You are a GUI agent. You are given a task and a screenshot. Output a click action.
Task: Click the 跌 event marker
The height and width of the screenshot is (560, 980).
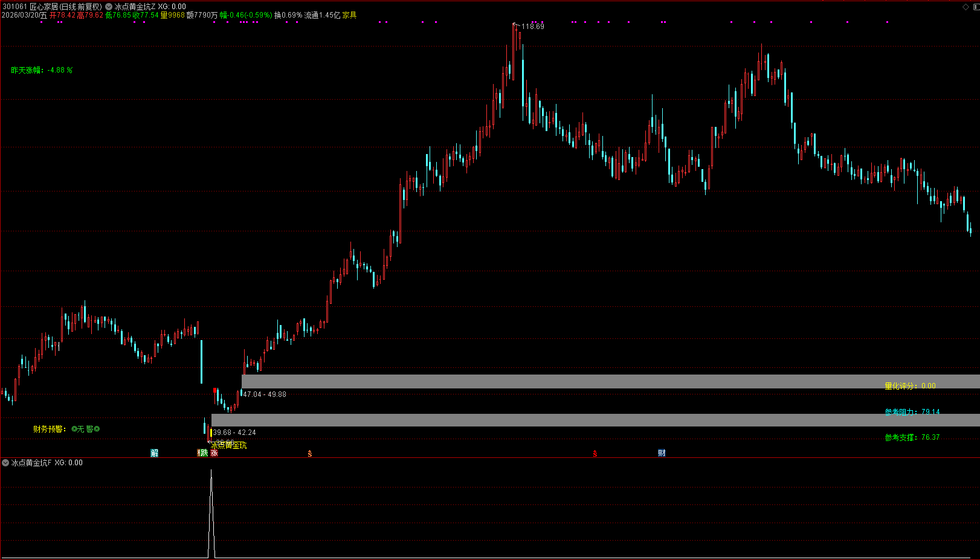203,453
